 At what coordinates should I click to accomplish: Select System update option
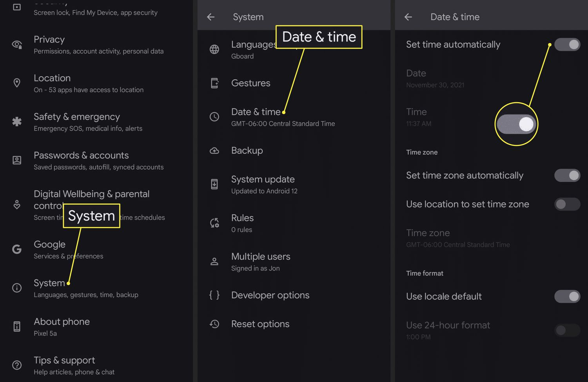(x=264, y=184)
